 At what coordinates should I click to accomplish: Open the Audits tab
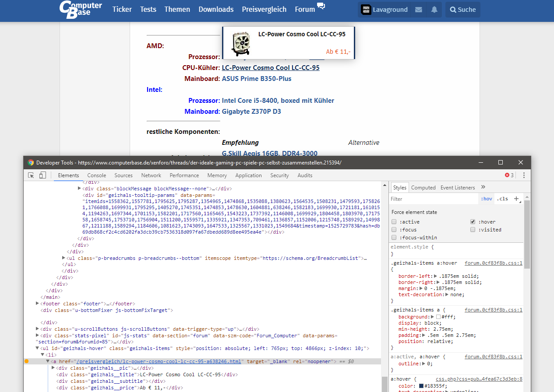pyautogui.click(x=305, y=175)
